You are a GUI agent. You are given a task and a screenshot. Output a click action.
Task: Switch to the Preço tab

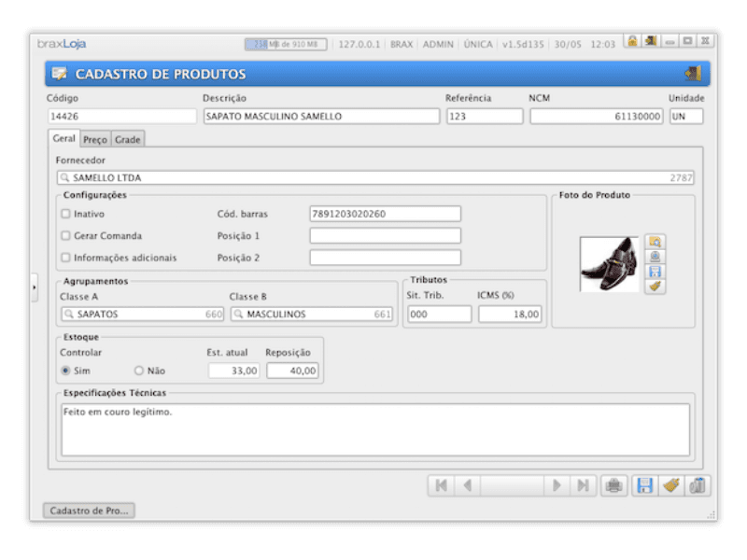[95, 140]
